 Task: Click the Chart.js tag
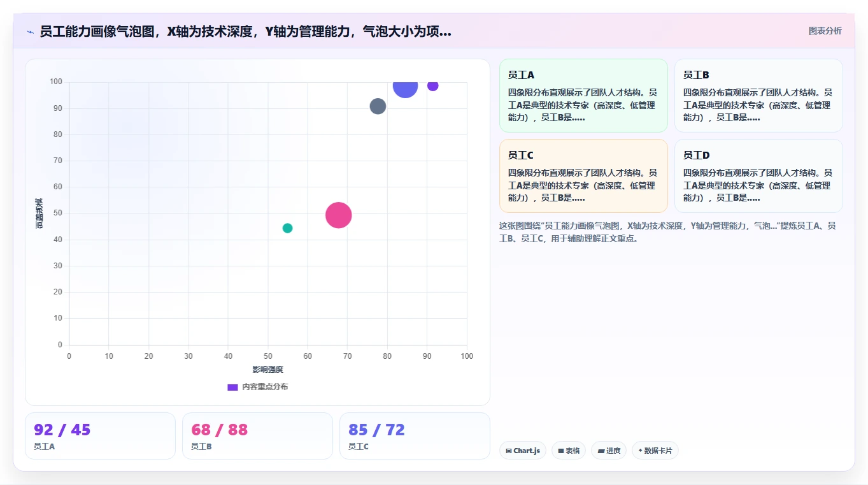coord(523,451)
